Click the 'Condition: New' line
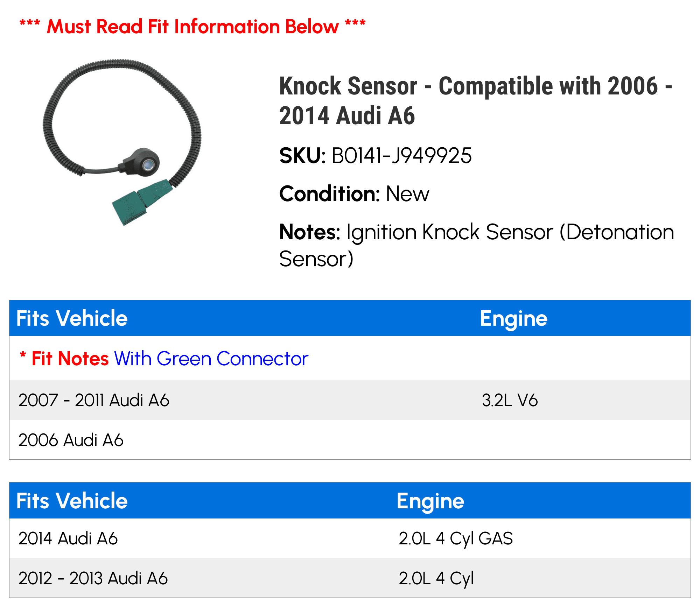The width and height of the screenshot is (700, 607). point(354,194)
